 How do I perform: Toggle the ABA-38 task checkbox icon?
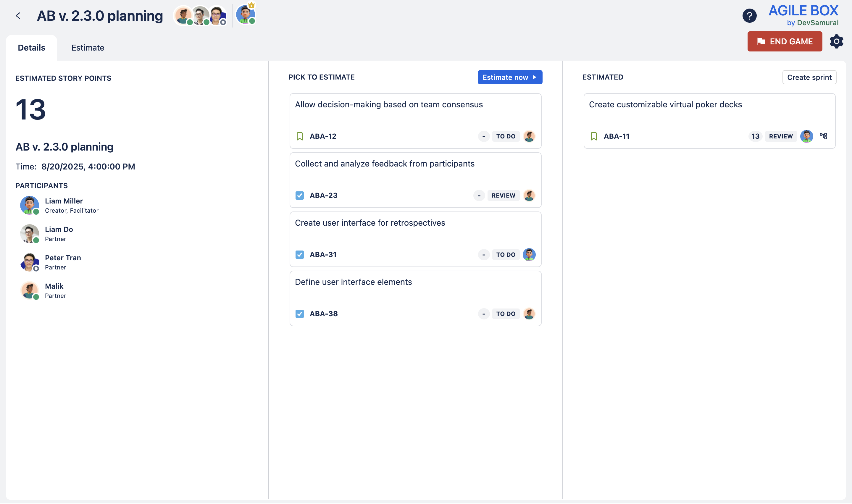299,314
